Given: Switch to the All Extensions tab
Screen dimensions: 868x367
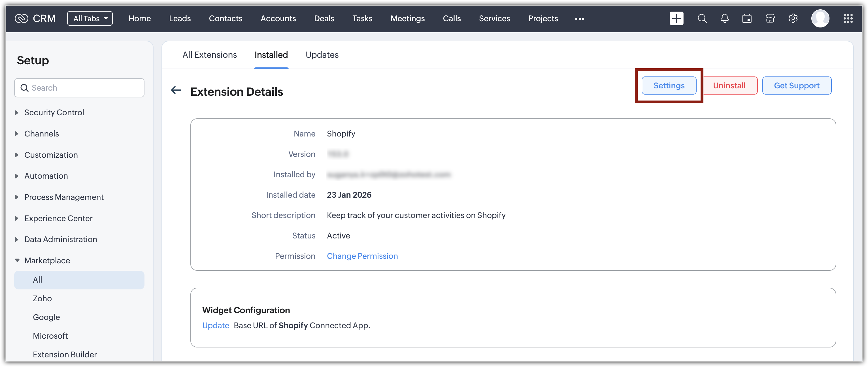Looking at the screenshot, I should pyautogui.click(x=209, y=55).
